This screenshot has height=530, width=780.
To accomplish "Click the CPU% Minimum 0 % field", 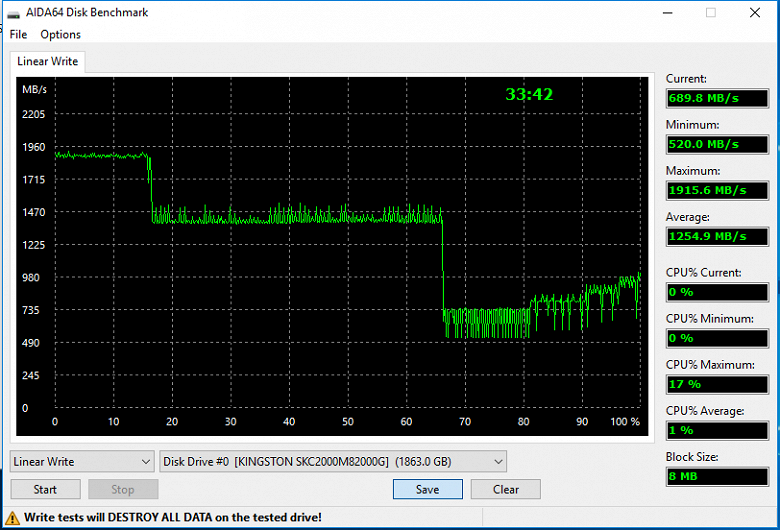I will pyautogui.click(x=717, y=338).
